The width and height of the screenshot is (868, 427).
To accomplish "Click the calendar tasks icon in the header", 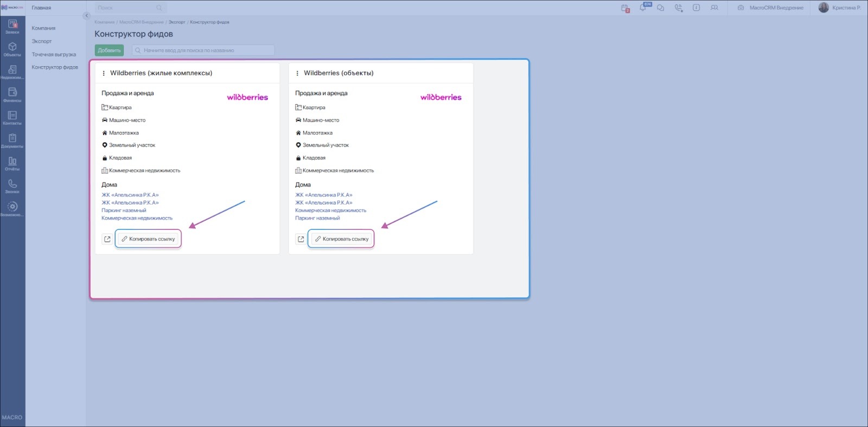I will tap(625, 8).
